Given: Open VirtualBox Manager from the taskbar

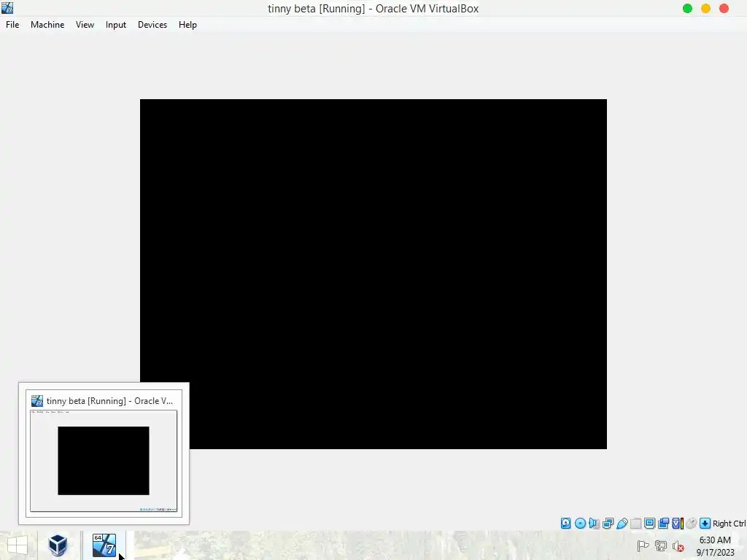Looking at the screenshot, I should pyautogui.click(x=58, y=545).
